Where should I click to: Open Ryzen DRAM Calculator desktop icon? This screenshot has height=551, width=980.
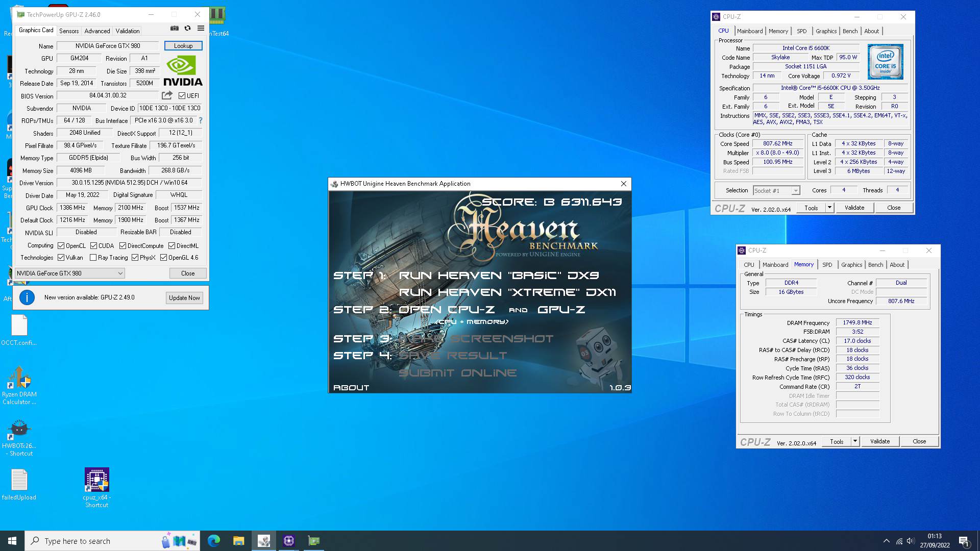(x=19, y=386)
